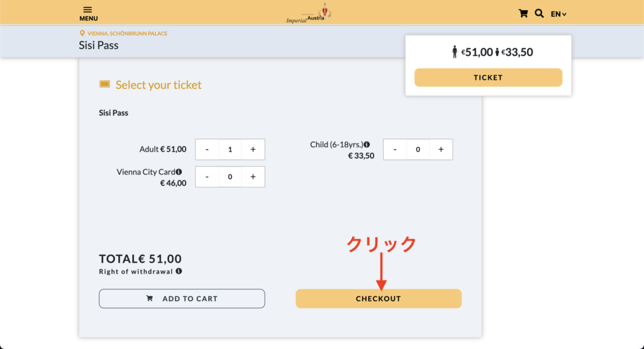The image size is (644, 349).
Task: Click the CHECKOUT button
Action: [378, 299]
